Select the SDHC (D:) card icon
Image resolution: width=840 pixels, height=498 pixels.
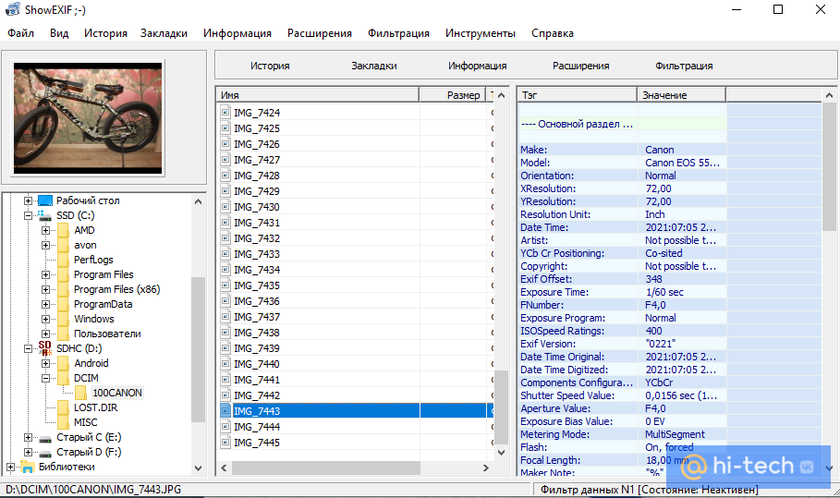45,349
